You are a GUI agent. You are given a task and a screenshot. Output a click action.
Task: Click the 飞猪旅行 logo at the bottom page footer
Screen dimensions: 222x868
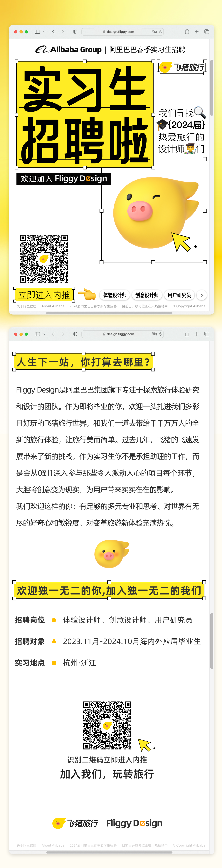click(x=75, y=823)
